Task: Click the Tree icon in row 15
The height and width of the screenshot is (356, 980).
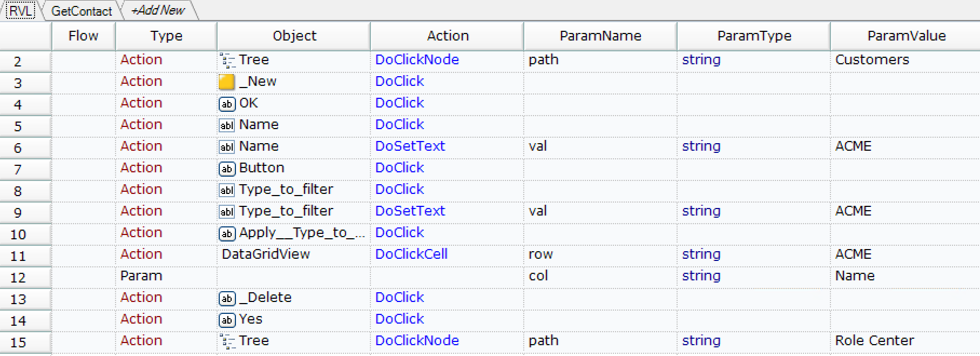Action: tap(227, 341)
